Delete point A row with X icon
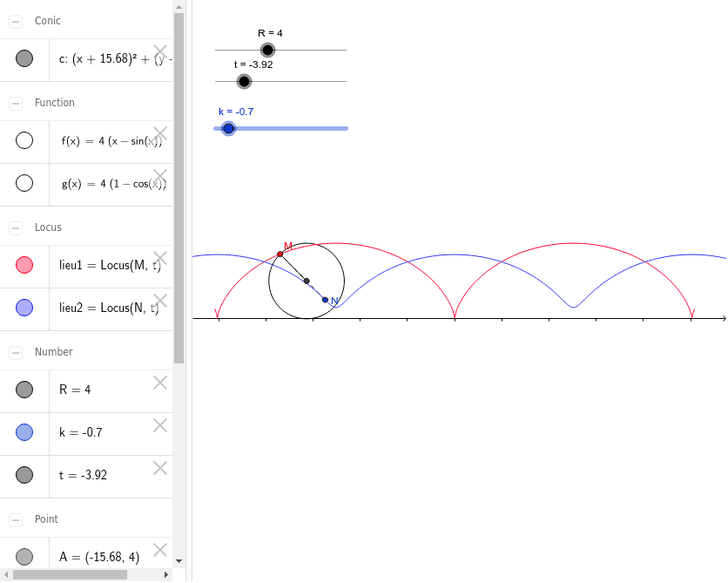 [160, 550]
